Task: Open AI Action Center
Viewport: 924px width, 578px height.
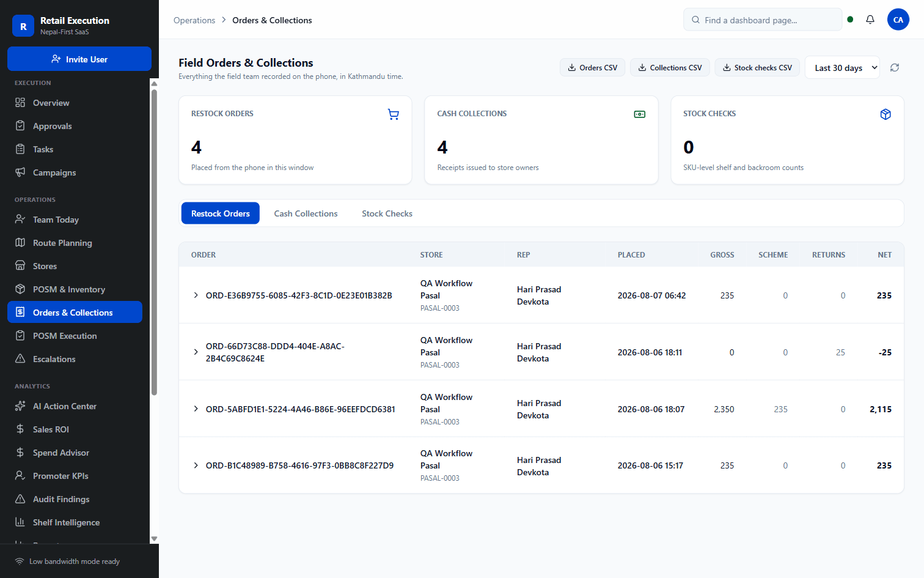Action: [x=75, y=406]
